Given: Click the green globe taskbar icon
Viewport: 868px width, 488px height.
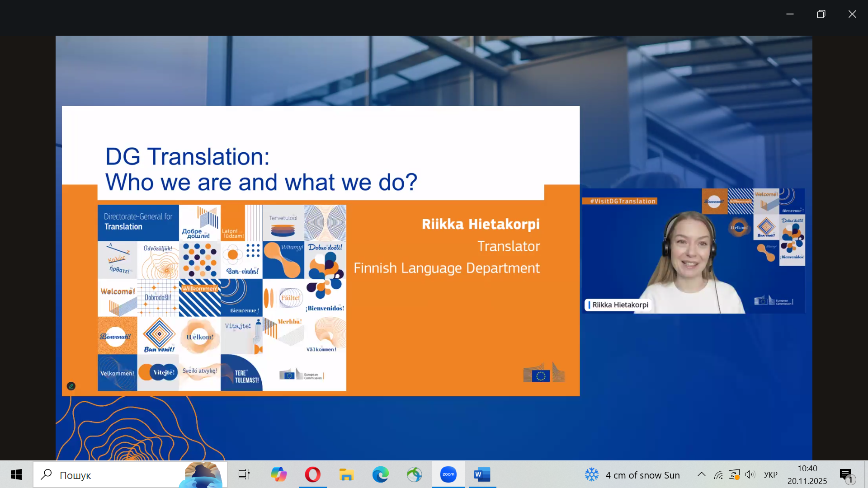Looking at the screenshot, I should click(x=414, y=474).
